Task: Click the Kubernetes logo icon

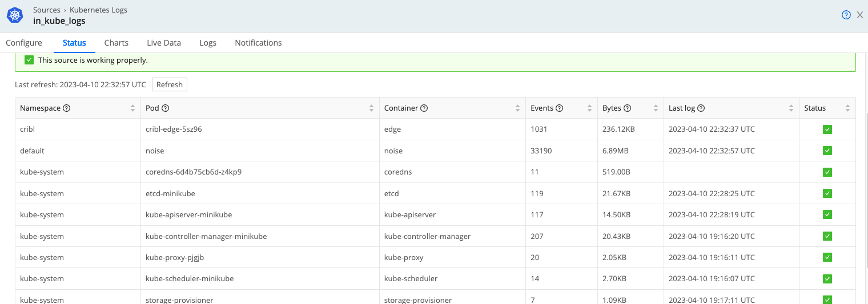Action: point(15,15)
